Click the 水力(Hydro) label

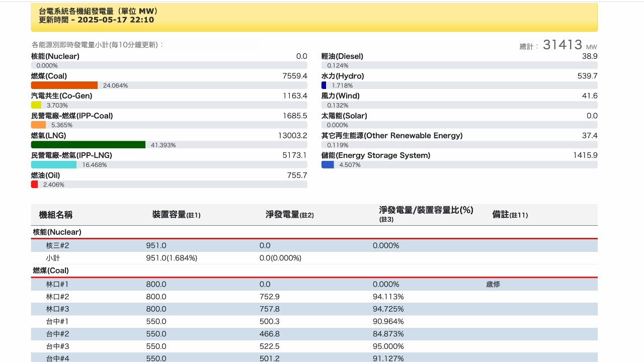tap(343, 76)
